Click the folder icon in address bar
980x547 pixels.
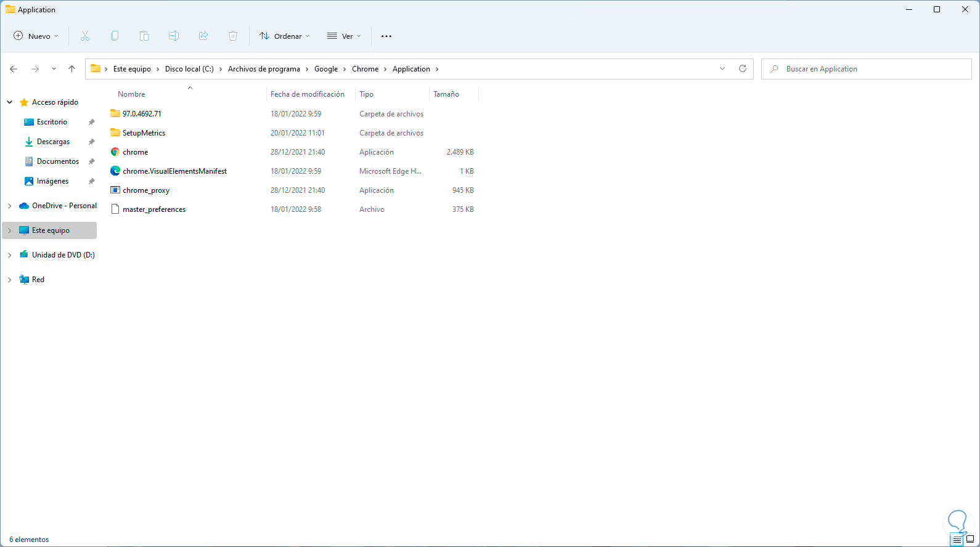click(96, 69)
